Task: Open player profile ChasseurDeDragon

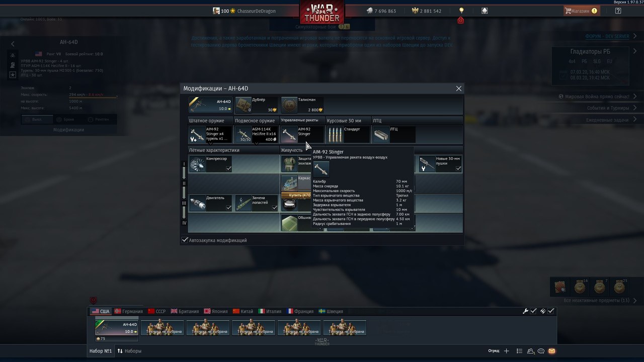Action: coord(244,11)
